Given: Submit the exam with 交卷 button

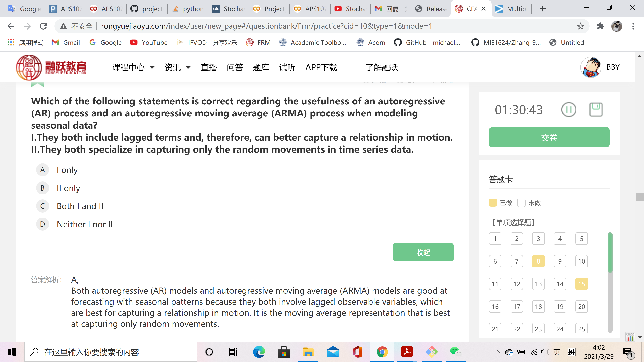Looking at the screenshot, I should [x=549, y=137].
